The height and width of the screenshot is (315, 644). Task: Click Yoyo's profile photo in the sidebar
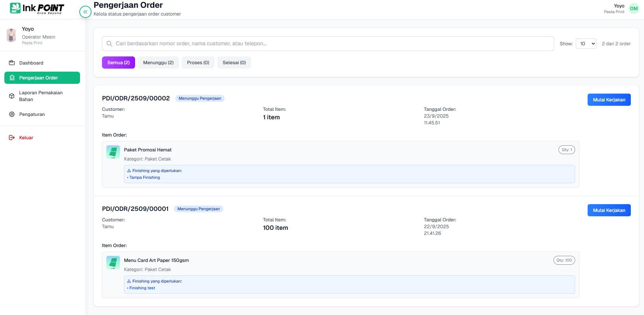11,35
